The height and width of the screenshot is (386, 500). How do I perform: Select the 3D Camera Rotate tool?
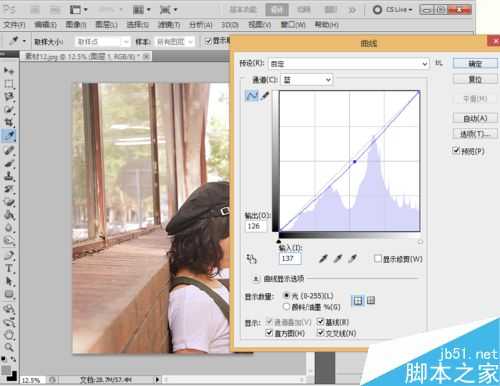(x=9, y=322)
